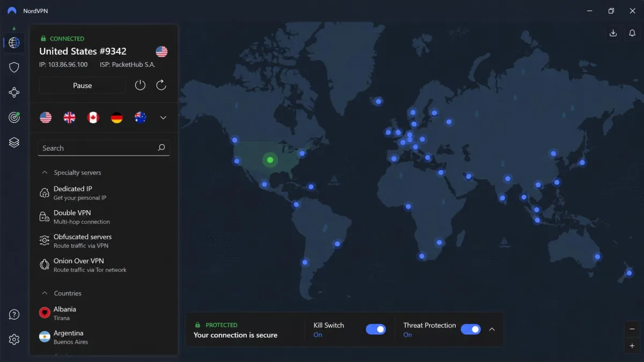
Task: Connect to Albania Tirana
Action: (104, 313)
